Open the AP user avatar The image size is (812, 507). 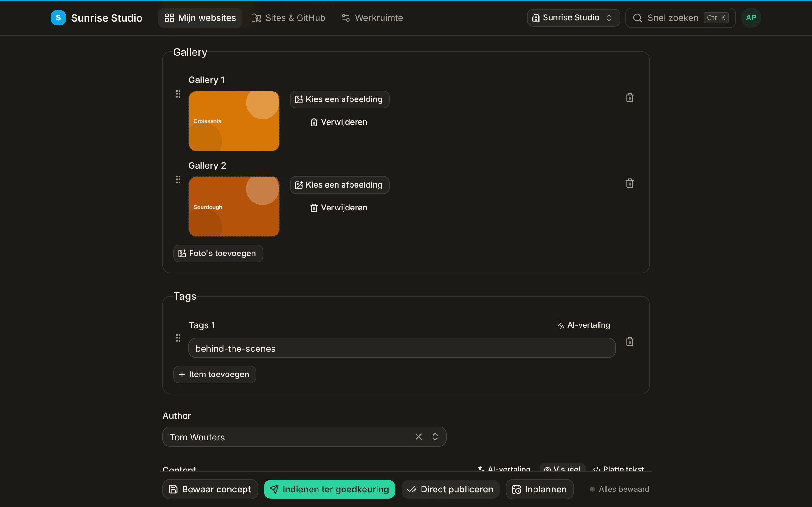point(751,18)
